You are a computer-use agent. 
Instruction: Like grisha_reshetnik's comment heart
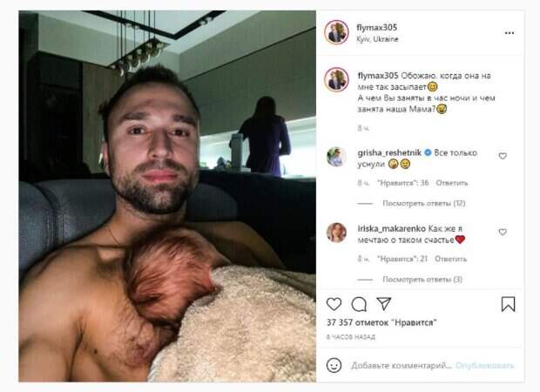[x=503, y=156]
